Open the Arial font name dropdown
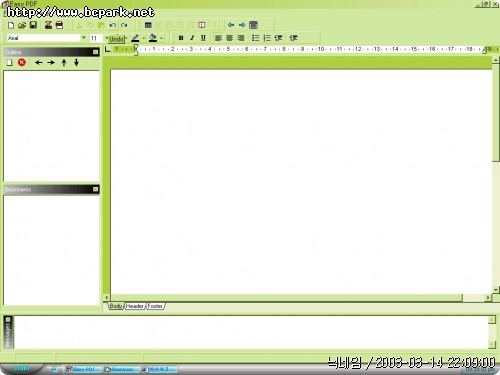500x375 pixels. (84, 38)
